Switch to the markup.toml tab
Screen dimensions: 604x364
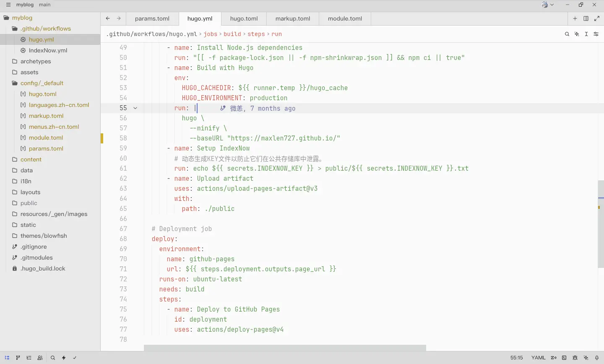pos(292,18)
